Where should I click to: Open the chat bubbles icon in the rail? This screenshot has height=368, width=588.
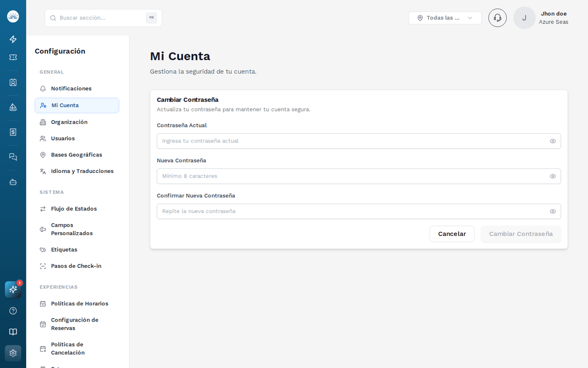pos(13,157)
